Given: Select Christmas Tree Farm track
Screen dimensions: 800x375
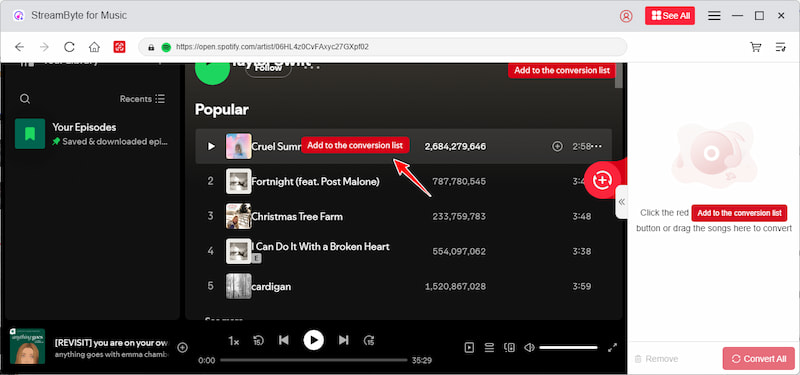Looking at the screenshot, I should click(x=297, y=216).
